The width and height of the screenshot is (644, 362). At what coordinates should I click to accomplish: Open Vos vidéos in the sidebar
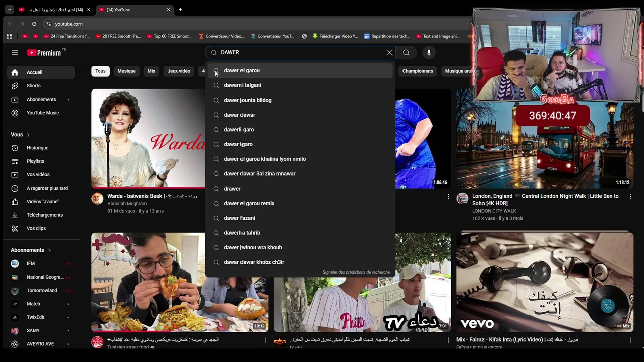tap(41, 174)
